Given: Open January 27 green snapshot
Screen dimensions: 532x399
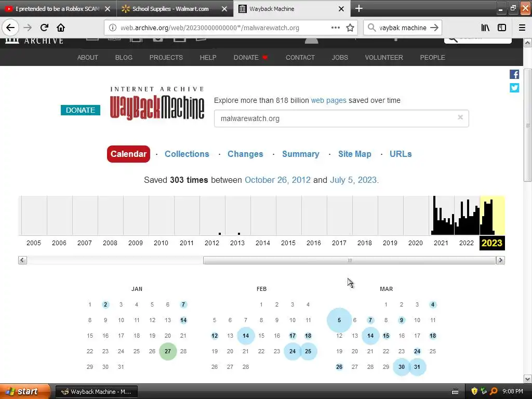Looking at the screenshot, I should tap(168, 351).
